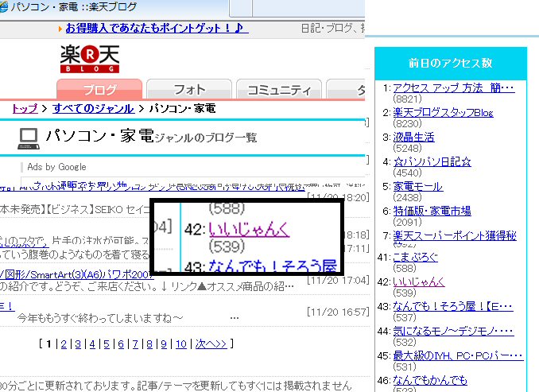Viewport: 539px width, 392px height.
Task: Open 液晶生活 ranking link
Action: tap(413, 138)
